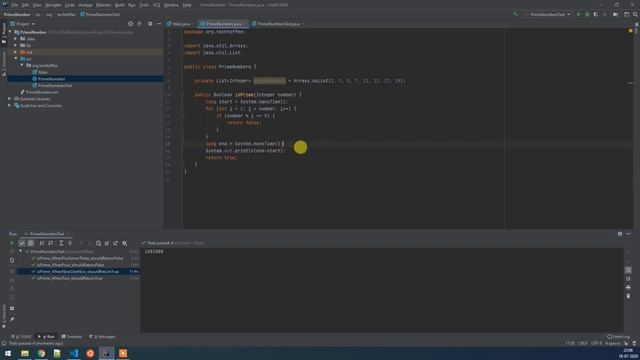Click the rerun tests green arrow
The image size is (640, 360).
pos(12,243)
